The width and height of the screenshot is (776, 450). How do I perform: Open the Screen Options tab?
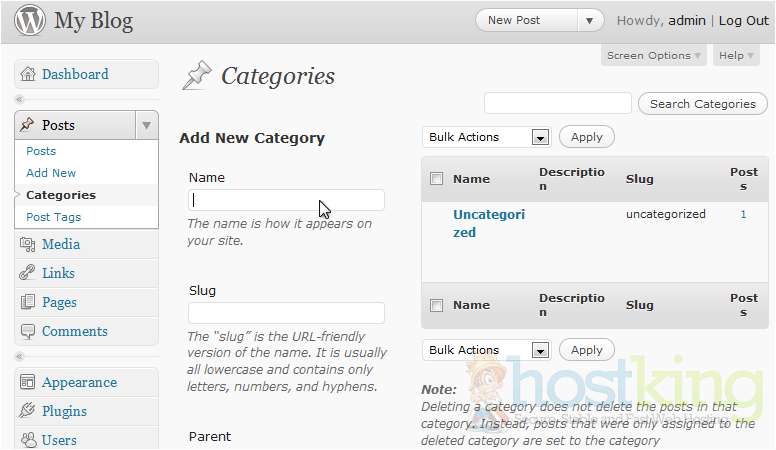tap(654, 56)
